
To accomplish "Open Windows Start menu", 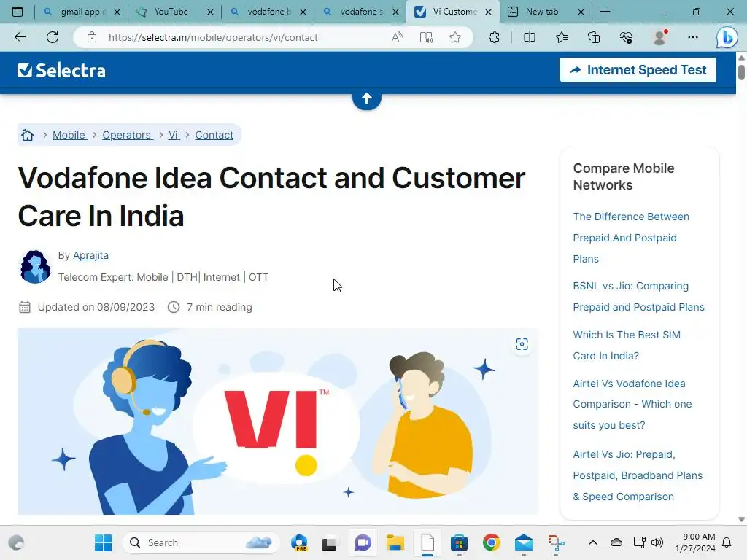I will click(103, 542).
